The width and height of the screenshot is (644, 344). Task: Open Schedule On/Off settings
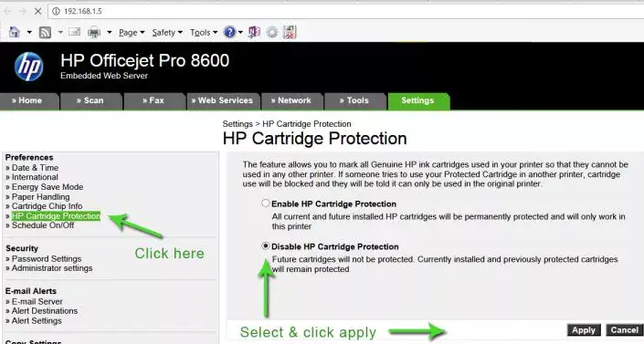pos(43,225)
